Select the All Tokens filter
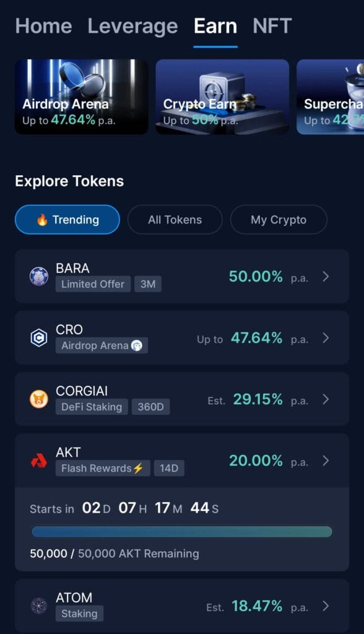The image size is (364, 634). point(175,219)
